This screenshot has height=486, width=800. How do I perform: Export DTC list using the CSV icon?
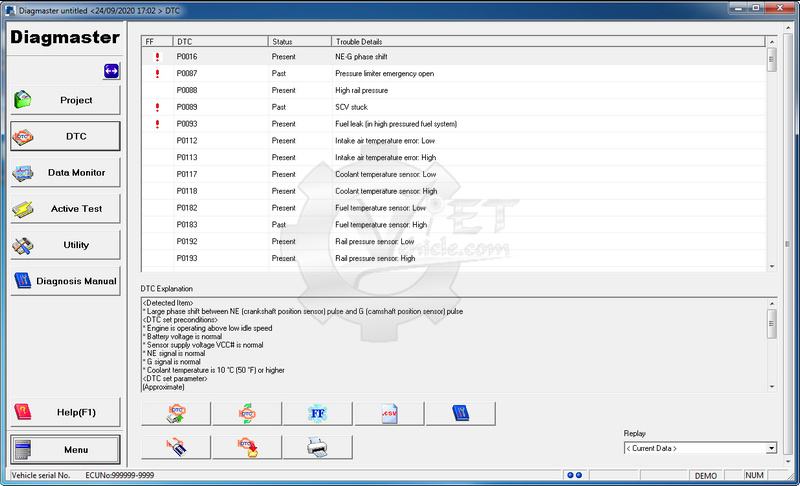(389, 413)
